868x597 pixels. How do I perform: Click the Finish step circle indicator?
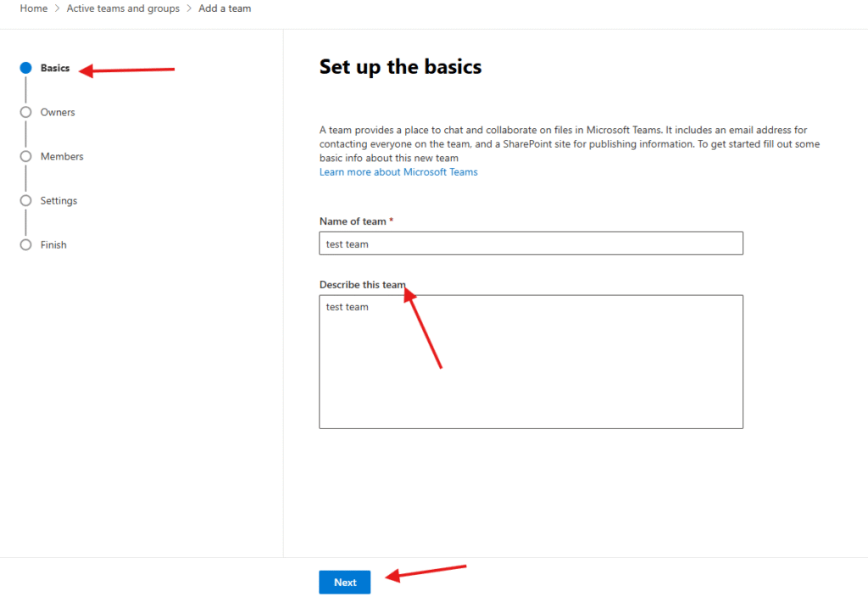coord(25,244)
